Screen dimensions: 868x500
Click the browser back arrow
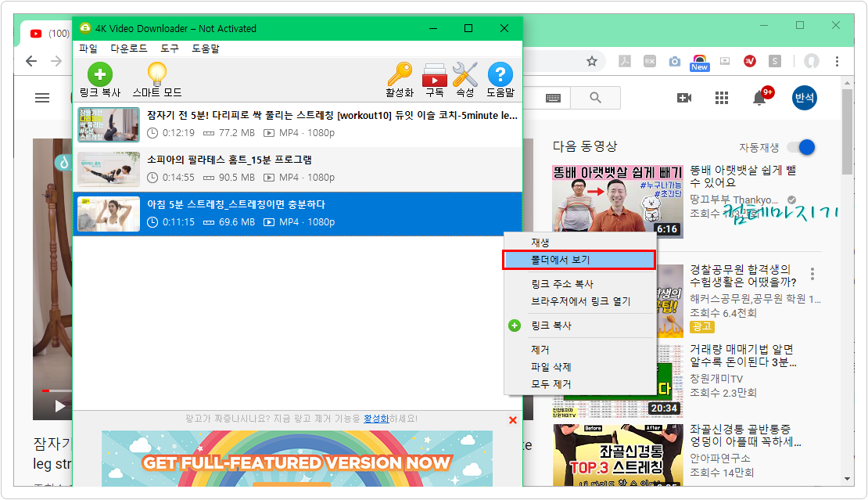click(31, 61)
